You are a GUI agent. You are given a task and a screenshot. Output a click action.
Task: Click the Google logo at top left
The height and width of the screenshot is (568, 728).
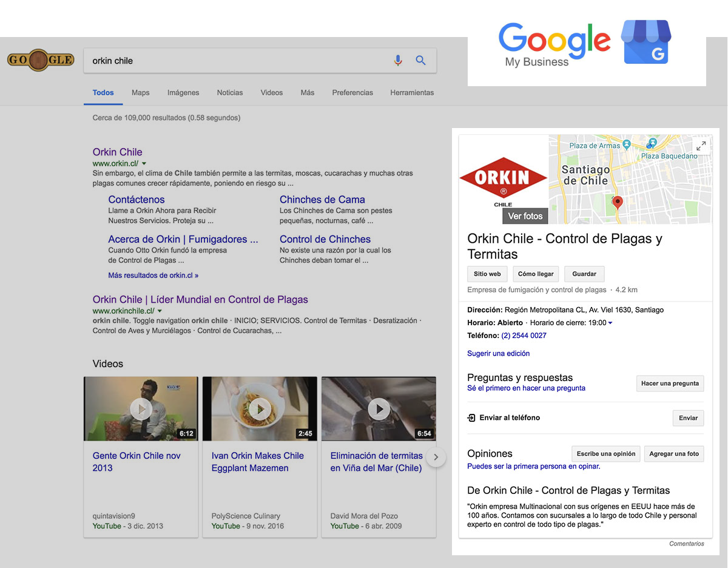(x=41, y=60)
